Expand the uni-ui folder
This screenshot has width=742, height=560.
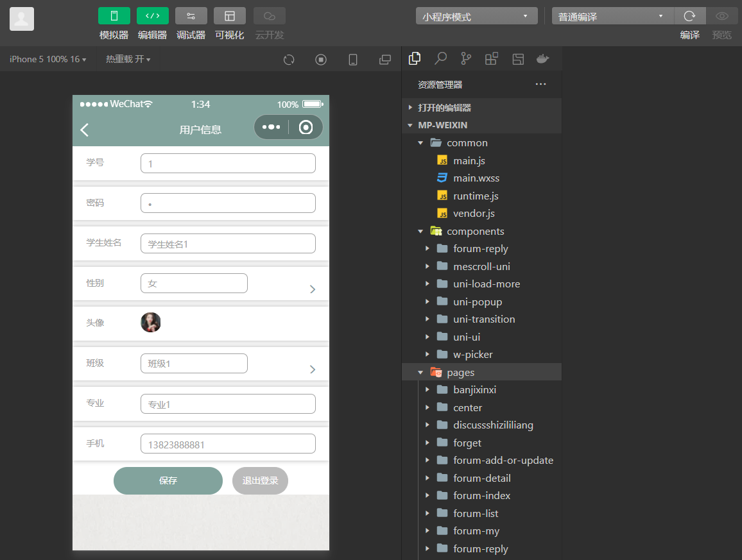pyautogui.click(x=482, y=337)
